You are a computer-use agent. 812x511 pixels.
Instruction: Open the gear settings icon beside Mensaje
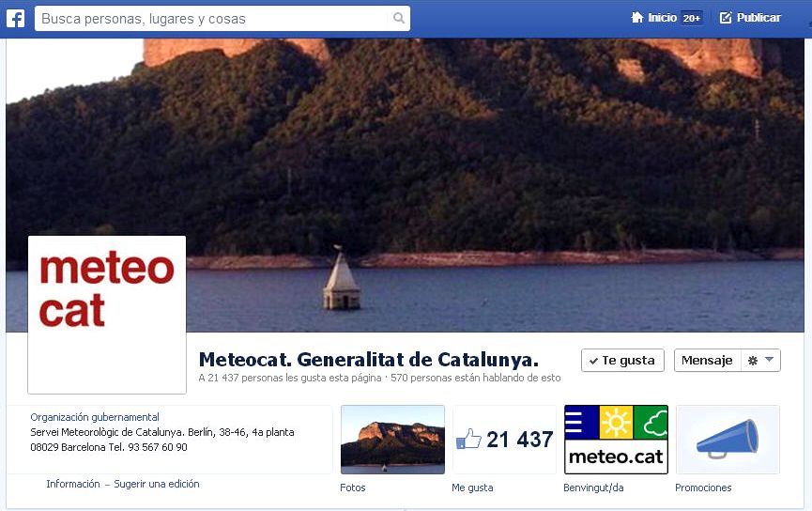(753, 361)
